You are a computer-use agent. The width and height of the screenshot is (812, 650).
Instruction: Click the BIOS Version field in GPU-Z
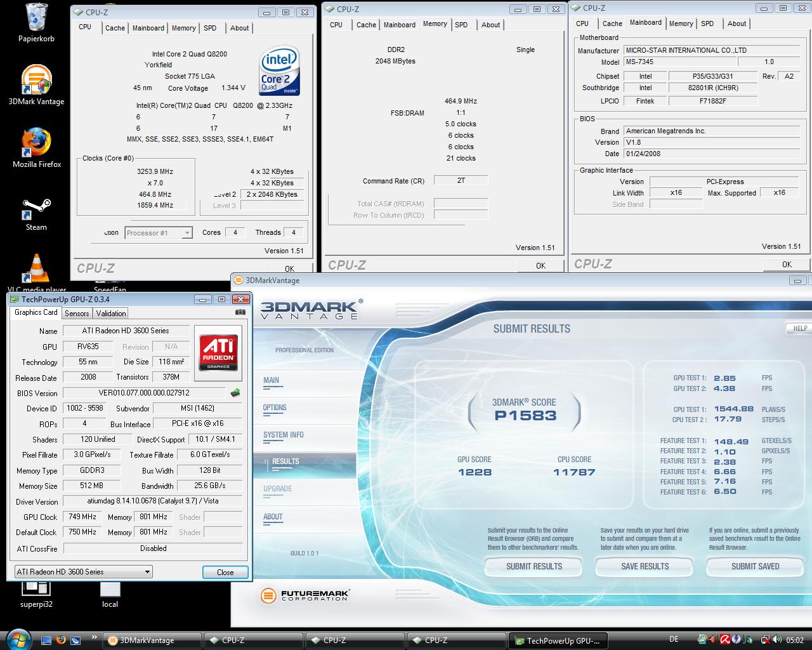click(x=144, y=393)
